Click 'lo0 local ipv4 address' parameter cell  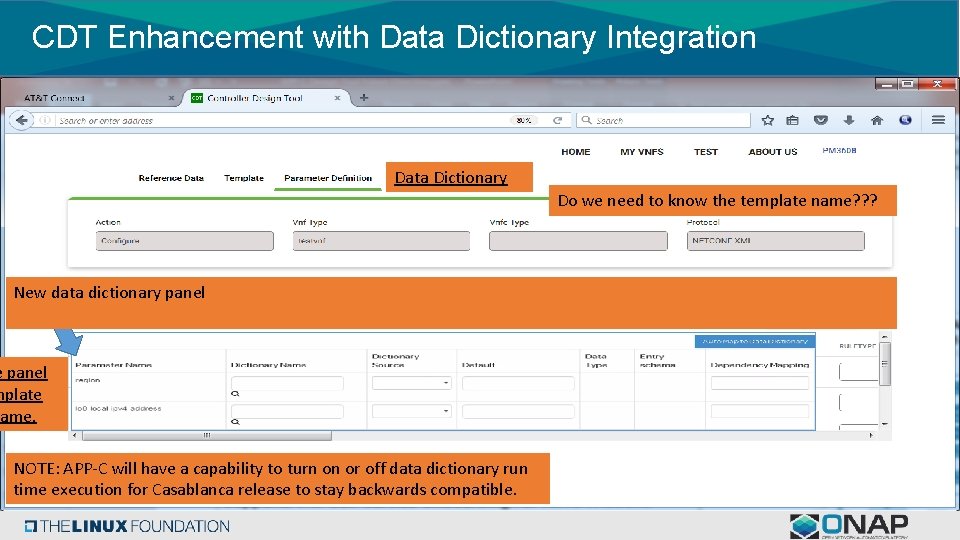coord(118,408)
